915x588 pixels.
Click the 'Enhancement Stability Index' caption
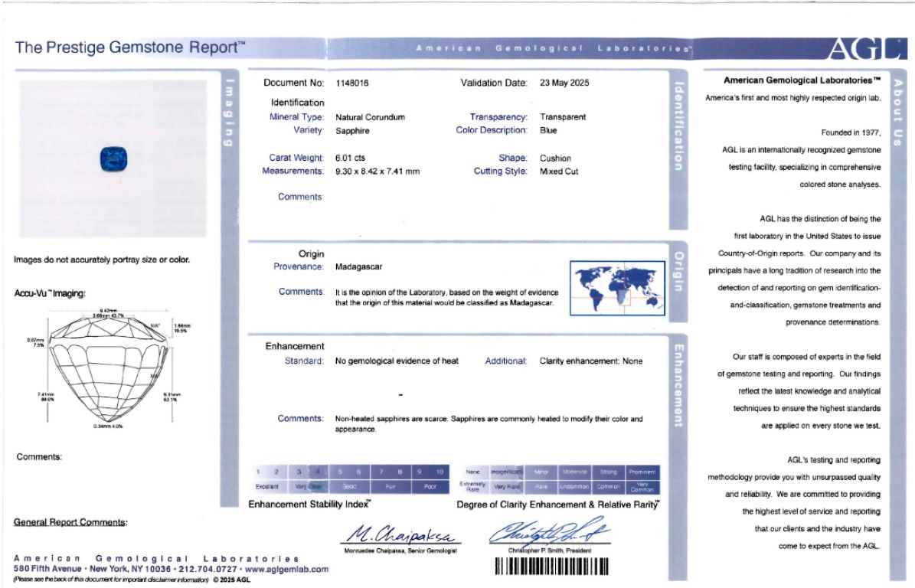(x=309, y=504)
